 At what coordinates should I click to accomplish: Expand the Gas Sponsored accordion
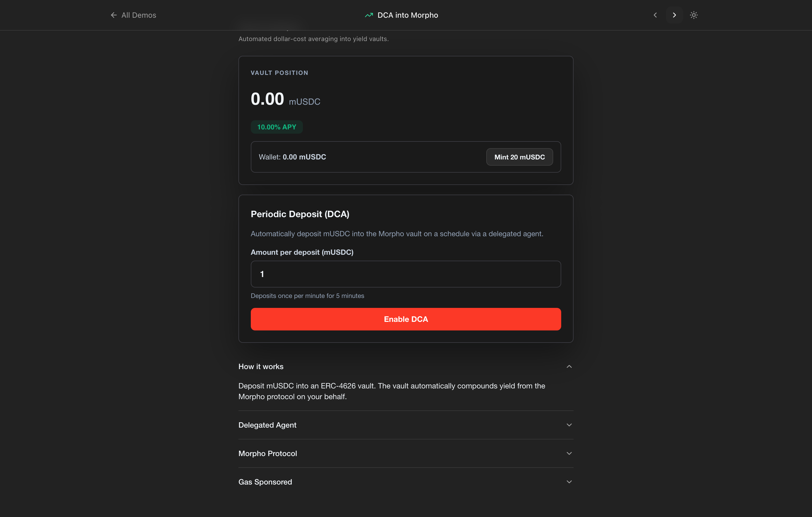(265, 482)
